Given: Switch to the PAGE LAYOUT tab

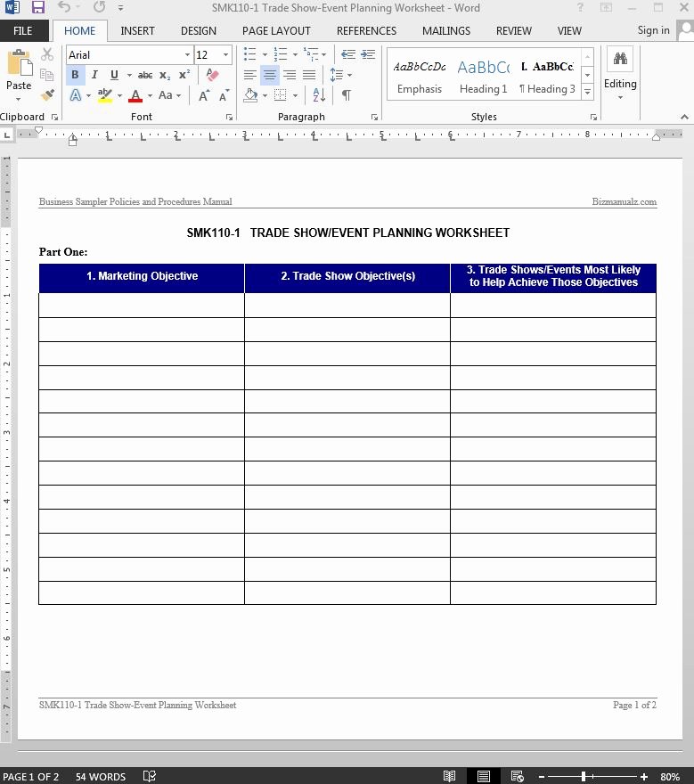Looking at the screenshot, I should pos(276,31).
